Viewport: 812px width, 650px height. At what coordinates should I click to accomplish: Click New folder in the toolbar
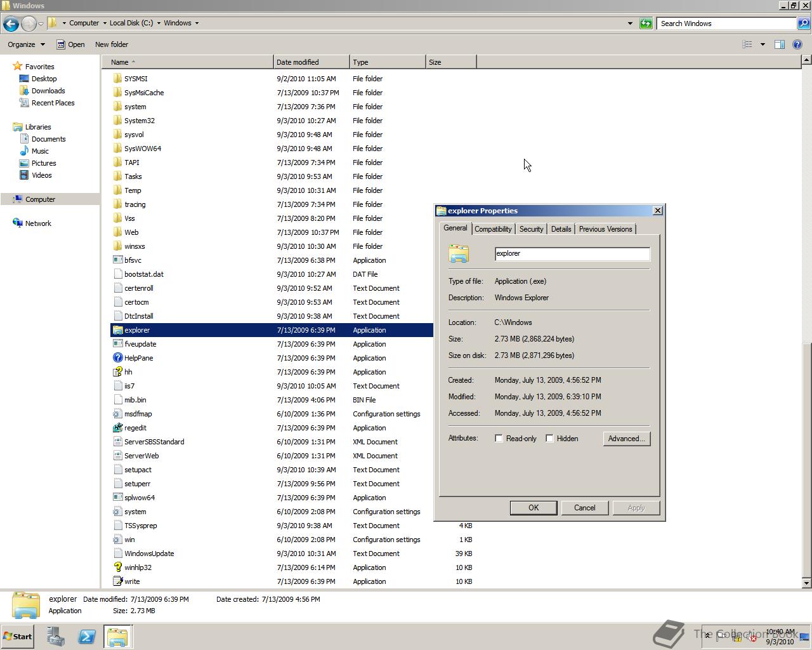(x=112, y=44)
